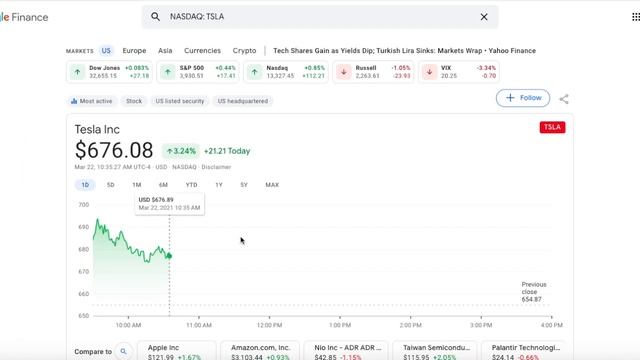Viewport: 640px width, 360px height.
Task: Click the 3.24% gain badge
Action: click(x=181, y=151)
